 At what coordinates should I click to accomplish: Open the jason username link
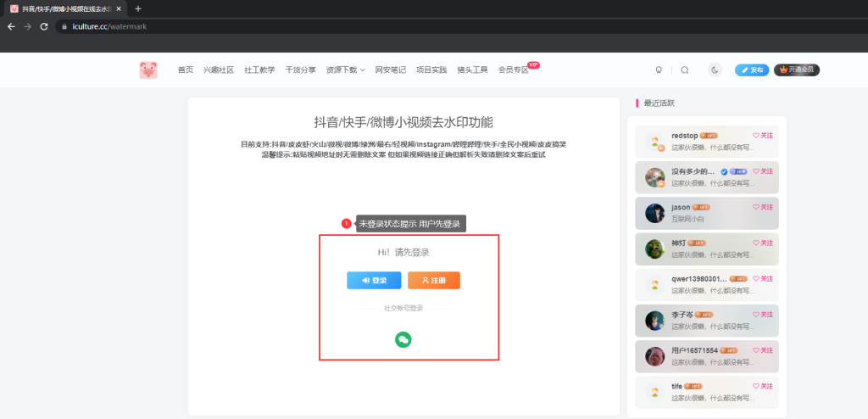click(x=681, y=207)
